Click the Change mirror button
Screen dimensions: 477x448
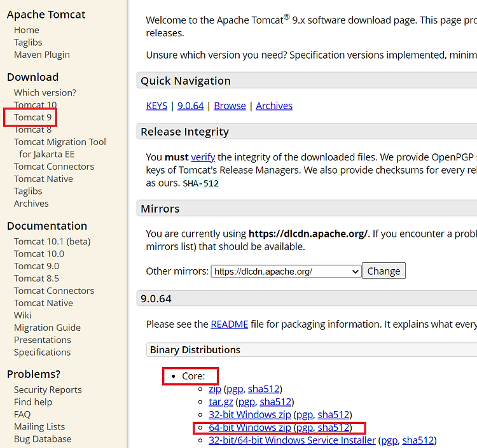tap(384, 270)
